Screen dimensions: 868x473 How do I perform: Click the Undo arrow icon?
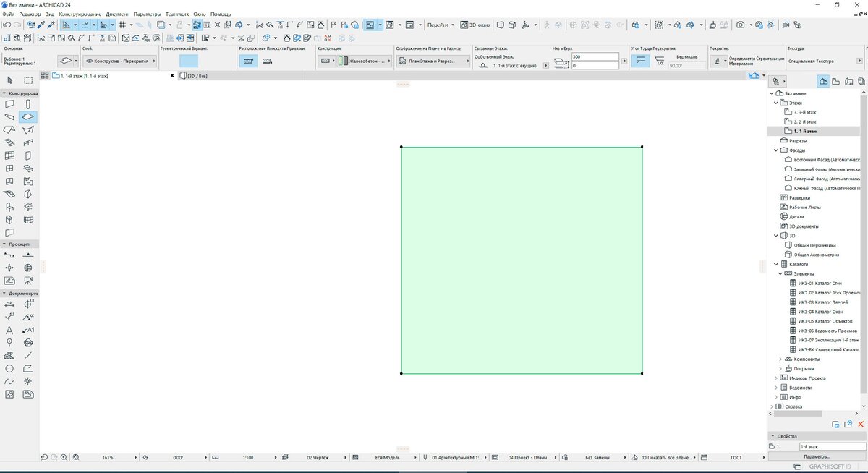click(x=7, y=25)
